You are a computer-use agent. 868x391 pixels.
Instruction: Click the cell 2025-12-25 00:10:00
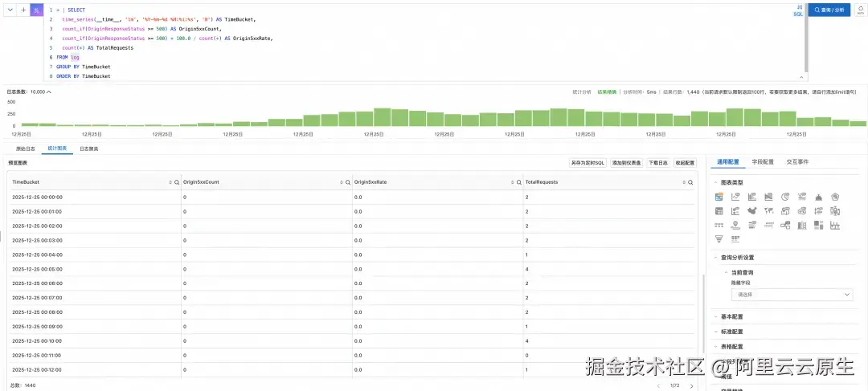click(37, 341)
